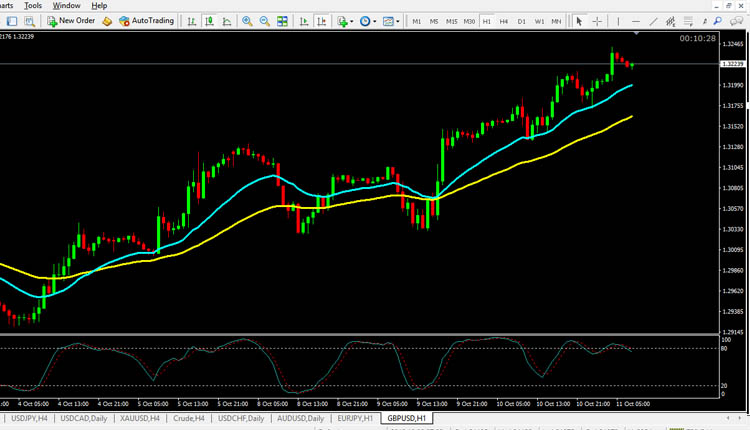This screenshot has width=750, height=430.
Task: Select the Fibonacci Retracement tool
Action: (688, 21)
